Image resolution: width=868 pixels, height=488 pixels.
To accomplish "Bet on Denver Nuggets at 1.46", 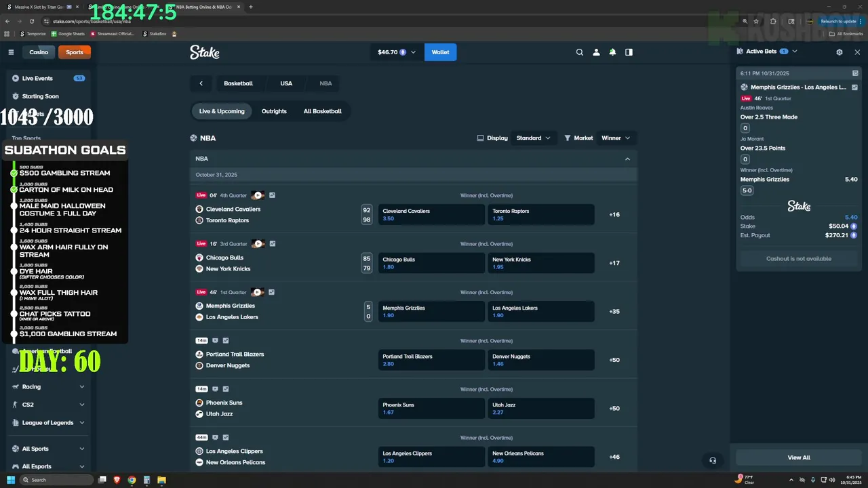I will point(541,360).
